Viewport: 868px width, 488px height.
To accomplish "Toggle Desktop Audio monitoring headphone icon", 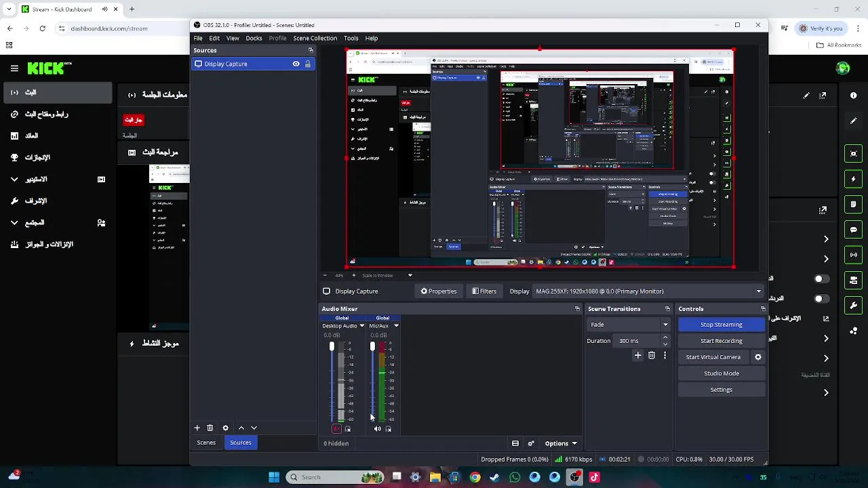I will click(348, 429).
